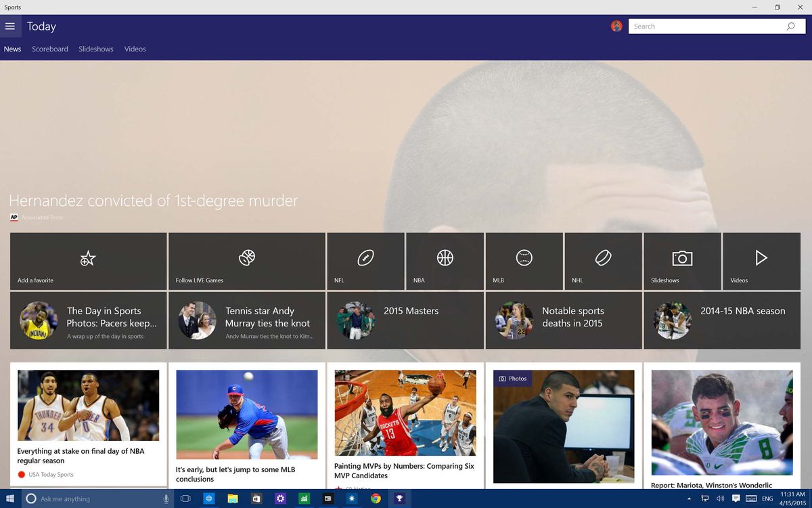Screen dimensions: 812x508
Task: Open the NBA section via basketball icon
Action: point(445,258)
